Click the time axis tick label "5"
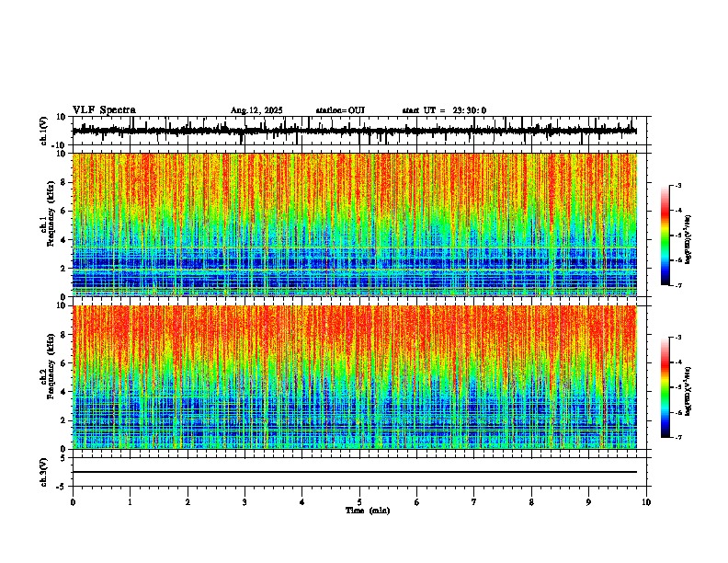728x563 pixels. (359, 502)
